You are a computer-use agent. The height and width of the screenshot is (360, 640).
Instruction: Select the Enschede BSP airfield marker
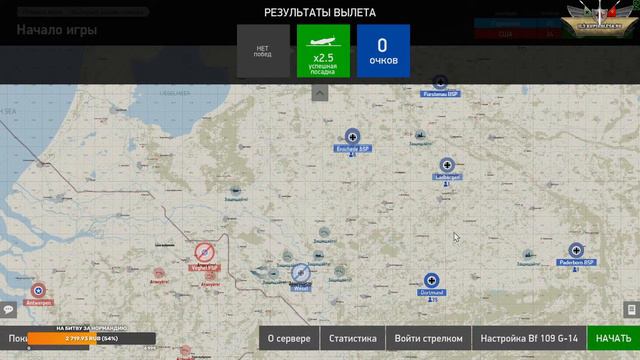(352, 137)
